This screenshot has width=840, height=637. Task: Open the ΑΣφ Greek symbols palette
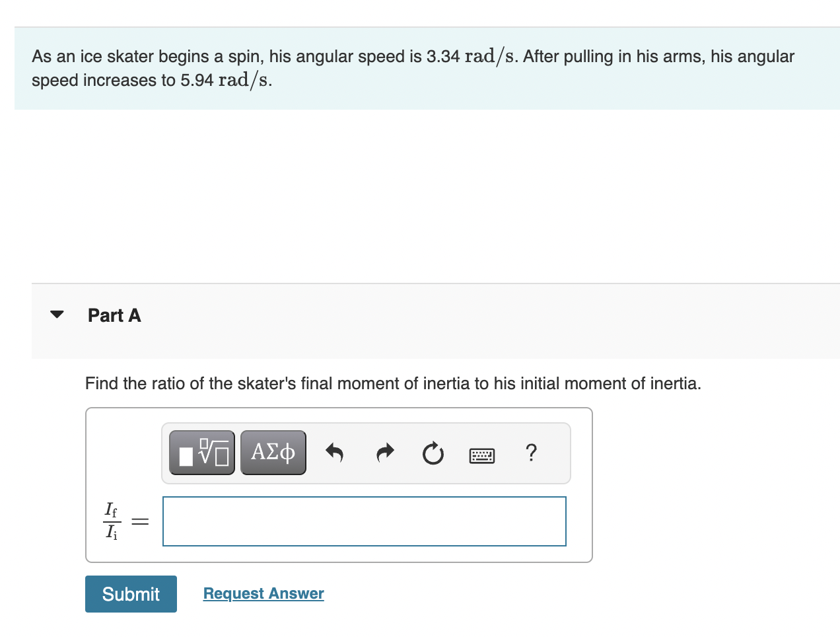pos(273,452)
